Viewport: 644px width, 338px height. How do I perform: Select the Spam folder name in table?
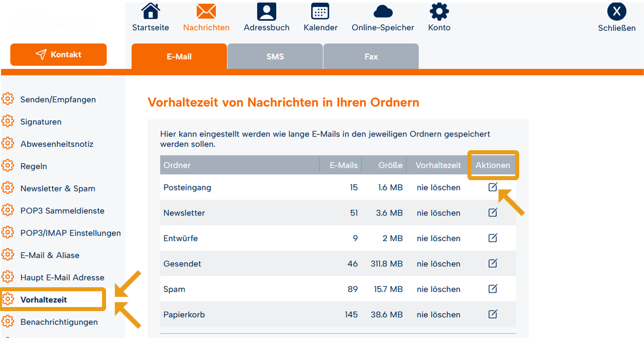tap(174, 289)
